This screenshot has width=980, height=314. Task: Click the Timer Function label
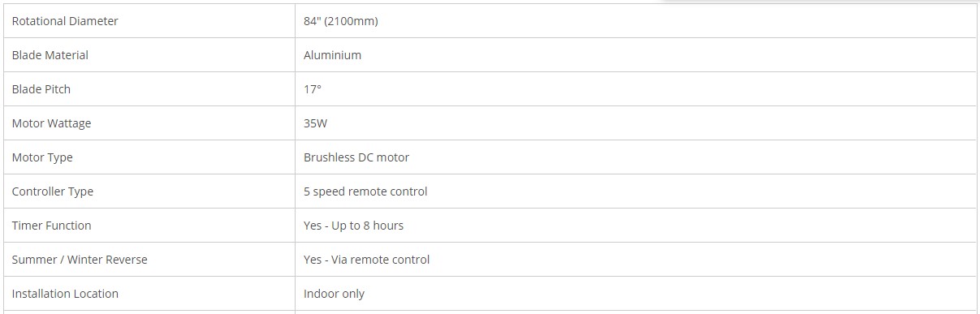tap(52, 226)
